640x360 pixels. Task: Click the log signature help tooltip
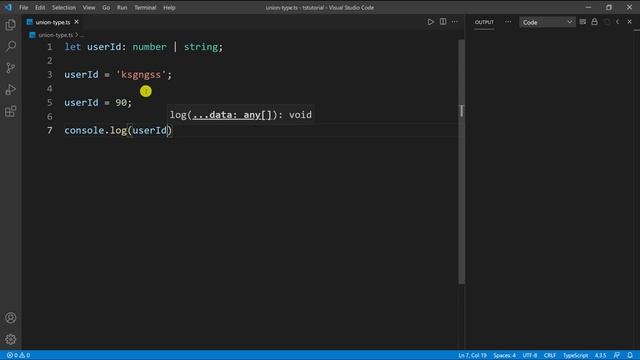point(240,115)
